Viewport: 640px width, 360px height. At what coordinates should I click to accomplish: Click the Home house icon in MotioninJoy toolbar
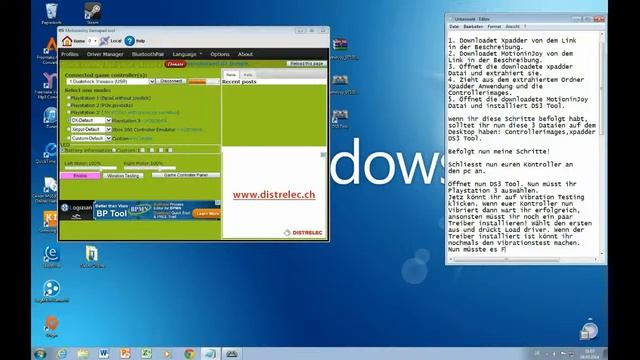67,41
